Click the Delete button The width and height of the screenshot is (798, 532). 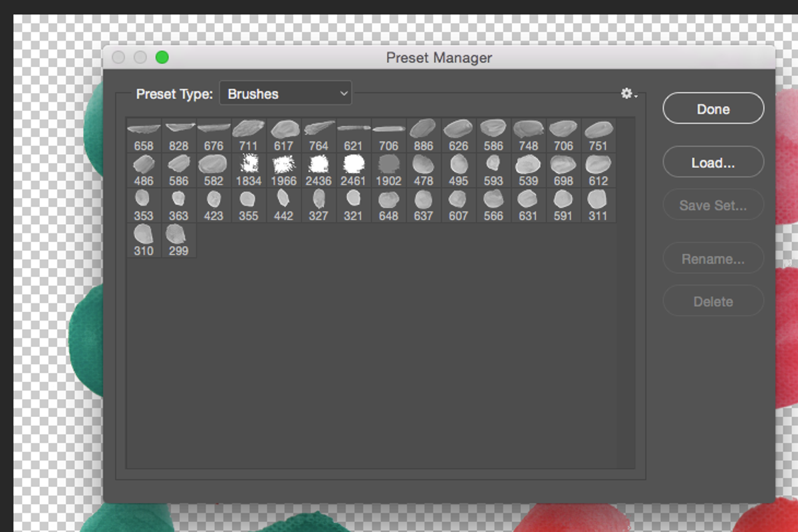(x=713, y=301)
